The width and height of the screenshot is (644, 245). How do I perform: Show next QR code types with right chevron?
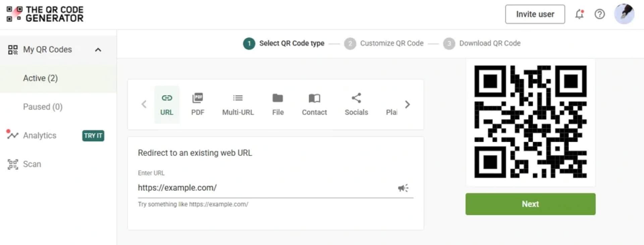click(407, 105)
